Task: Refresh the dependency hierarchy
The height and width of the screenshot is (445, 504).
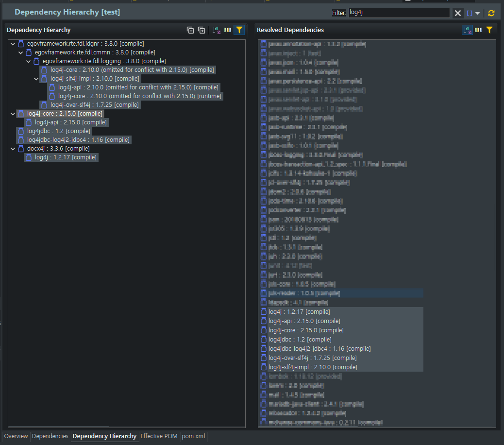Action: point(491,13)
